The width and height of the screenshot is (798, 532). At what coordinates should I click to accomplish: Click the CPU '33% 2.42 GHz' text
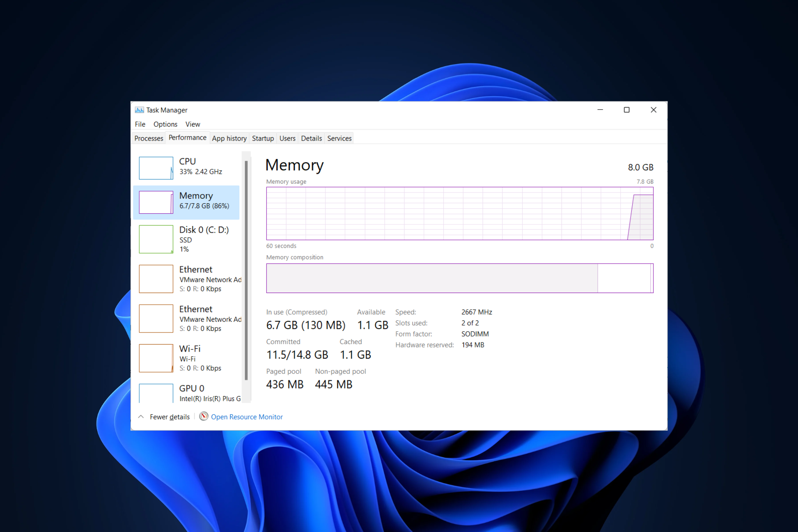pyautogui.click(x=201, y=172)
